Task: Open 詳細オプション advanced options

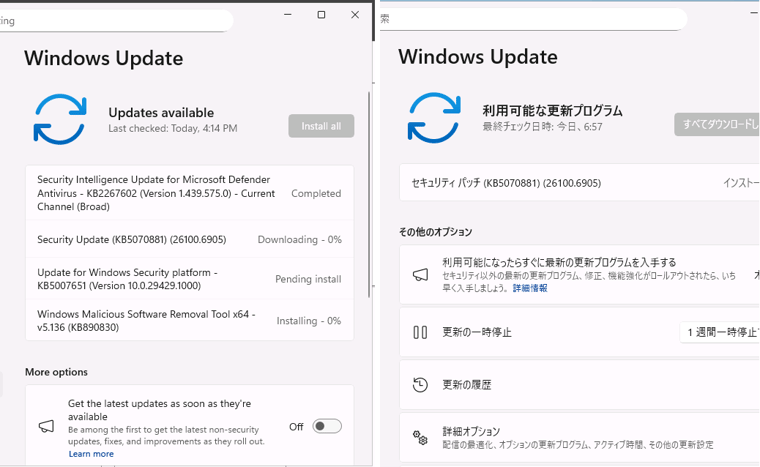Action: [579, 437]
